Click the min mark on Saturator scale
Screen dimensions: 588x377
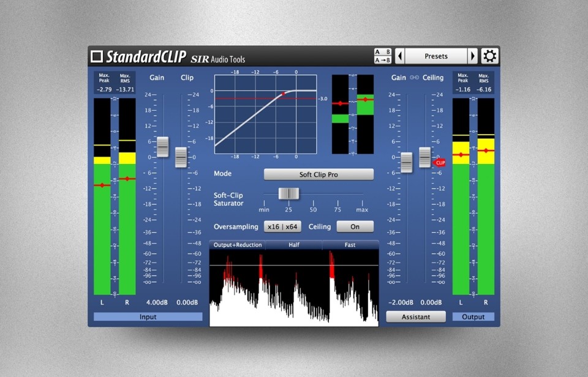point(264,210)
